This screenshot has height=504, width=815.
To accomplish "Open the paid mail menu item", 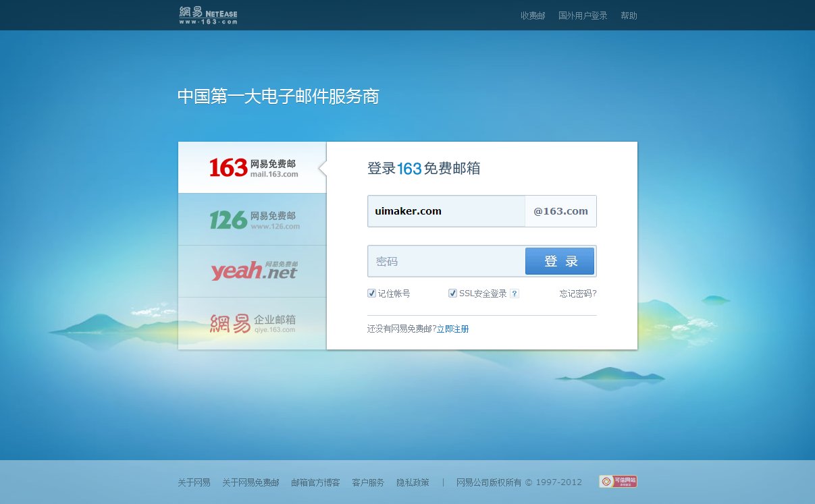I will 532,15.
